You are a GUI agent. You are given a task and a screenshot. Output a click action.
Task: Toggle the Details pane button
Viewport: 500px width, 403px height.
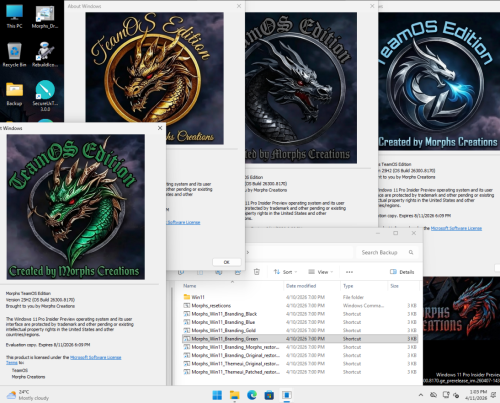pyautogui.click(x=402, y=272)
